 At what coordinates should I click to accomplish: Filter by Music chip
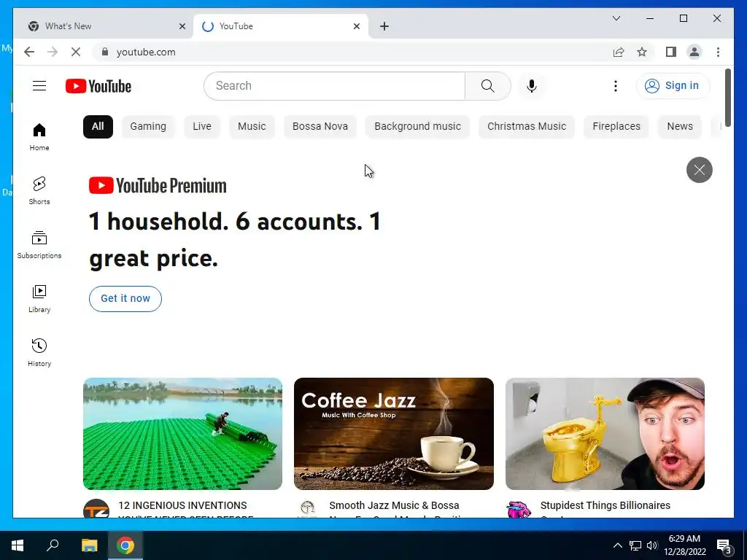(x=252, y=127)
